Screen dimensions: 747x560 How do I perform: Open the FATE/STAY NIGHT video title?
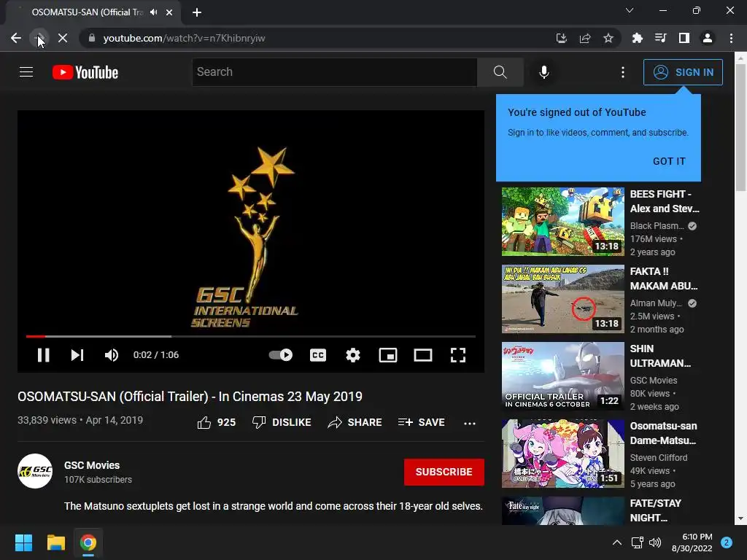656,510
